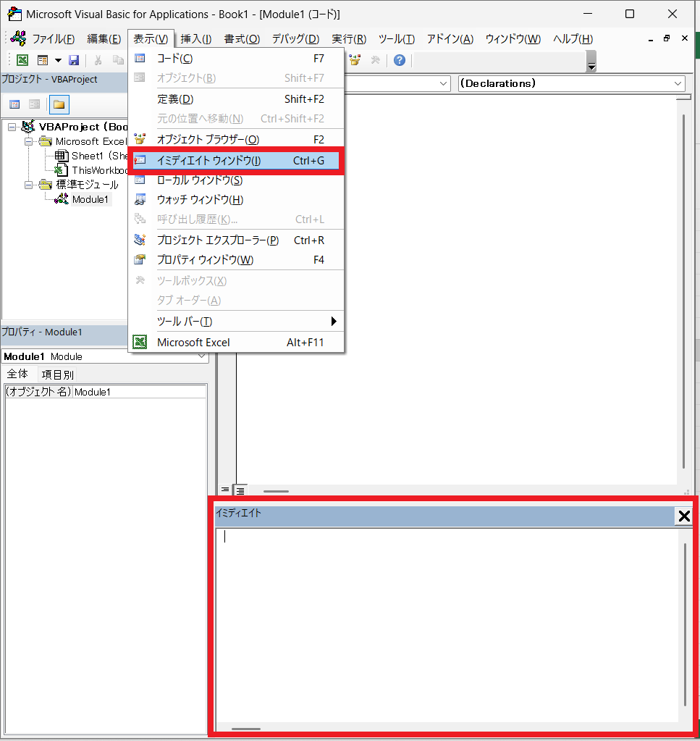Click the VBA application icon in title bar
This screenshot has width=700, height=741.
click(14, 14)
